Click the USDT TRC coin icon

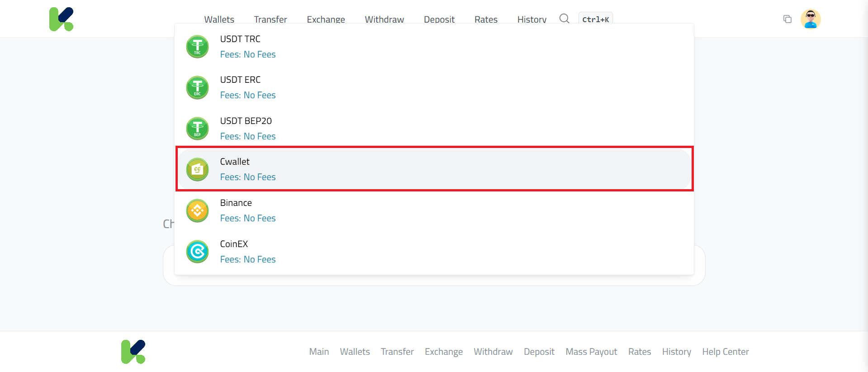198,47
